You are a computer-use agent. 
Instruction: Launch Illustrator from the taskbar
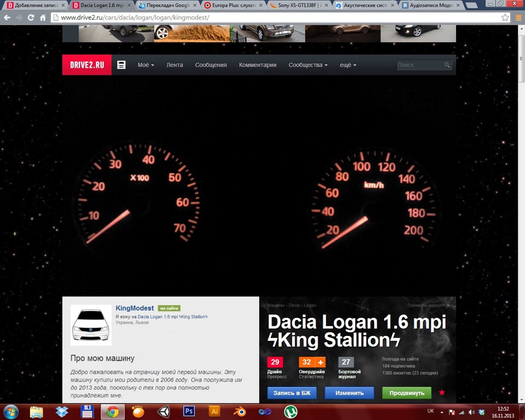pos(214,411)
